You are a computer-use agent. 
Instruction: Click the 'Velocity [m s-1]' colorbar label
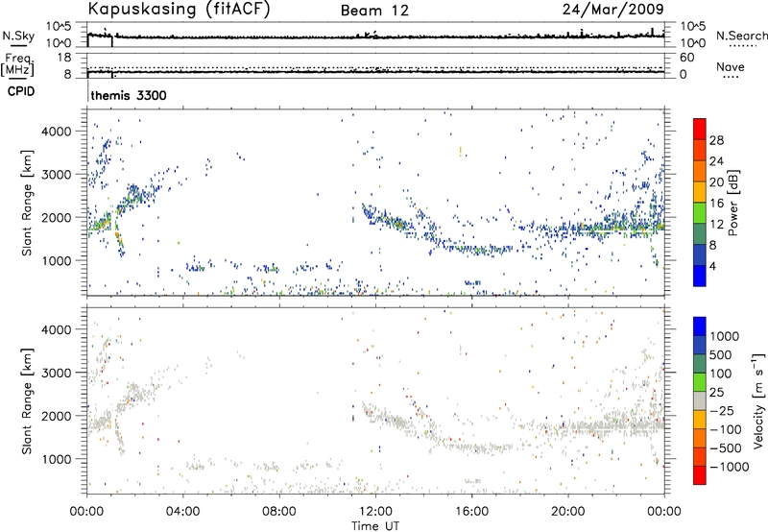(x=758, y=400)
